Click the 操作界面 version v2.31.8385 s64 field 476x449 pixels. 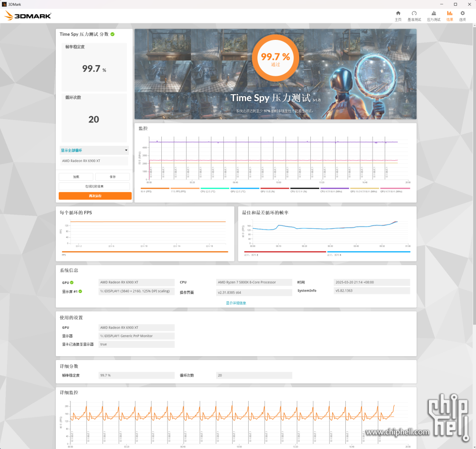(254, 293)
